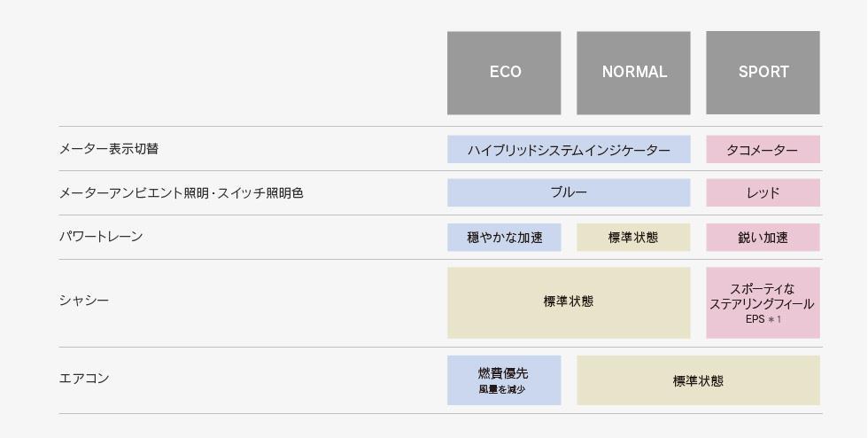Viewport: 868px width, 438px height.
Task: Click the スポーティなステアリングフィール cell
Action: tap(763, 302)
